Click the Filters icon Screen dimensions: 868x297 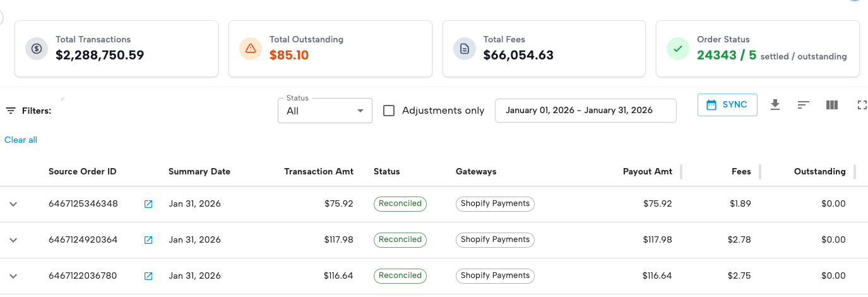[x=11, y=111]
